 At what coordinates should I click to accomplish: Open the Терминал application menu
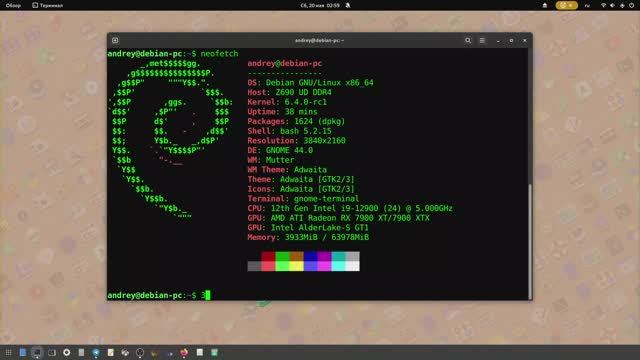tap(47, 5)
